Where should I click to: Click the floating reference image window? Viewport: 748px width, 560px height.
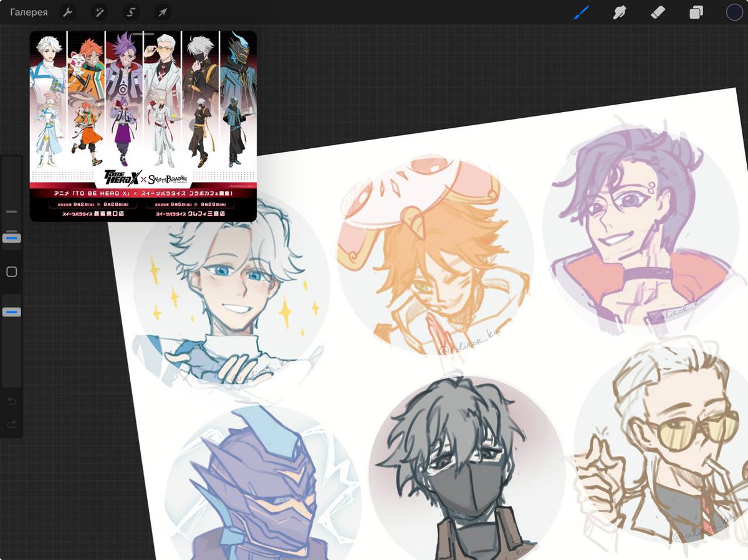pos(143,126)
